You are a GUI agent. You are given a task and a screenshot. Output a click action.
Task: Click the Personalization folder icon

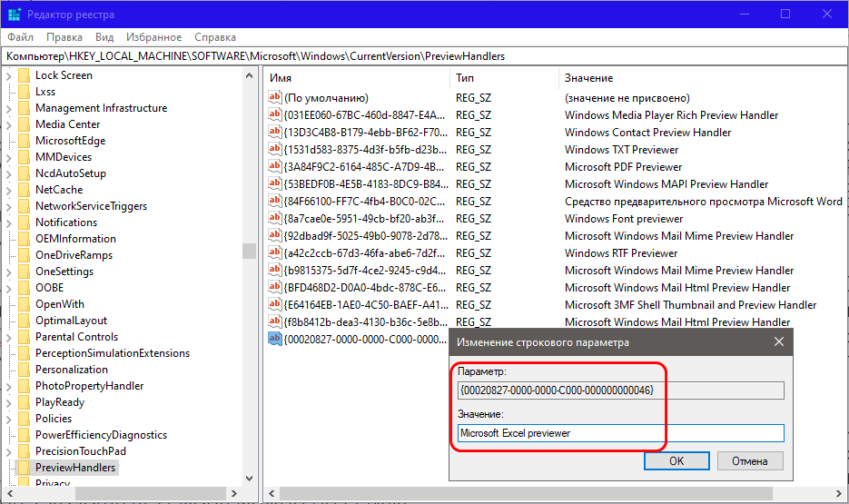[x=24, y=370]
